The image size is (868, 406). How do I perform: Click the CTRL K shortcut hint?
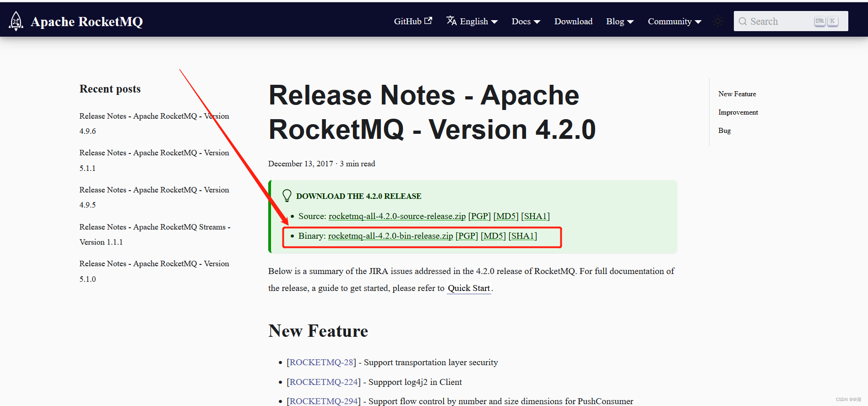click(x=826, y=21)
